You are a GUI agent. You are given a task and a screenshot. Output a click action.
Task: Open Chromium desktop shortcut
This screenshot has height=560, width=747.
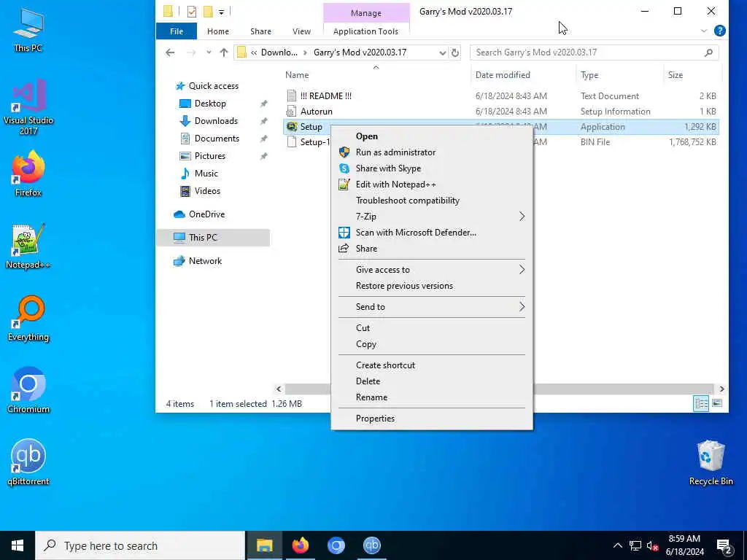(x=28, y=390)
